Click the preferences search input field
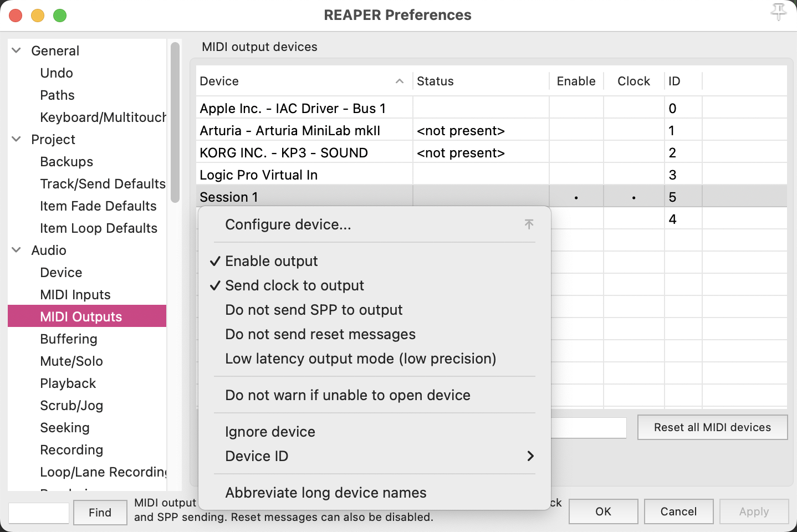Image resolution: width=797 pixels, height=532 pixels. (x=39, y=513)
